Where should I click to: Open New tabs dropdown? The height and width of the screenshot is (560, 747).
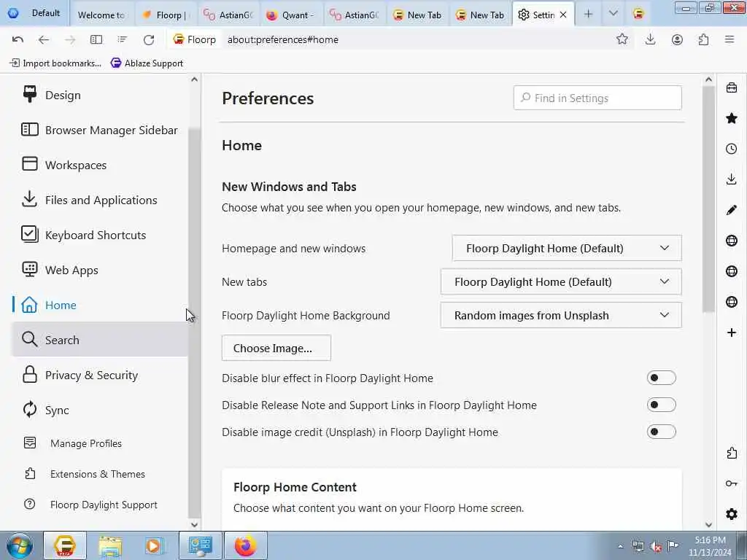[x=561, y=282]
